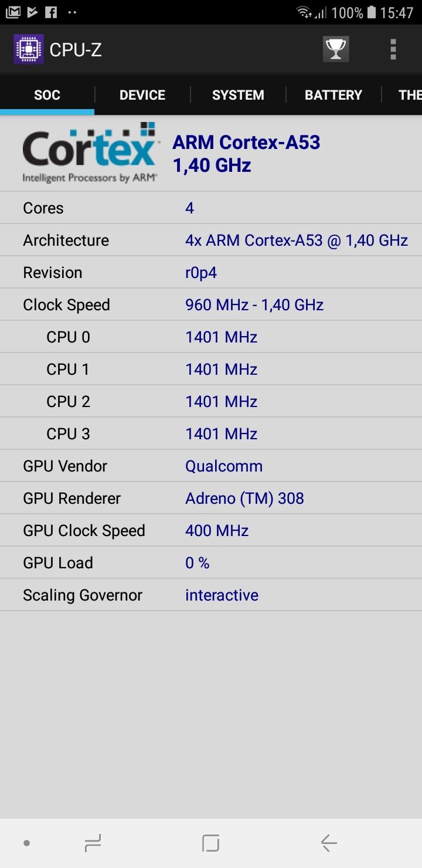Tap the Clock Speed row
Viewport: 422px width, 868px height.
(x=211, y=305)
